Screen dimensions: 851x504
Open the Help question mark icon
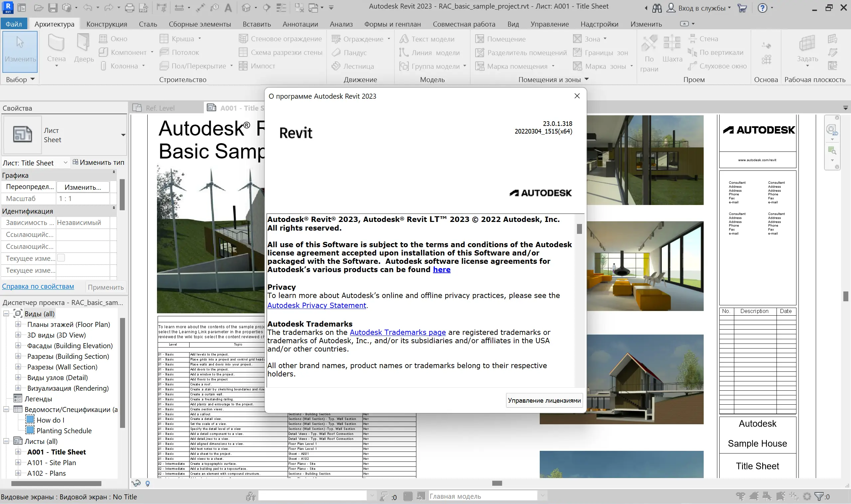(762, 8)
